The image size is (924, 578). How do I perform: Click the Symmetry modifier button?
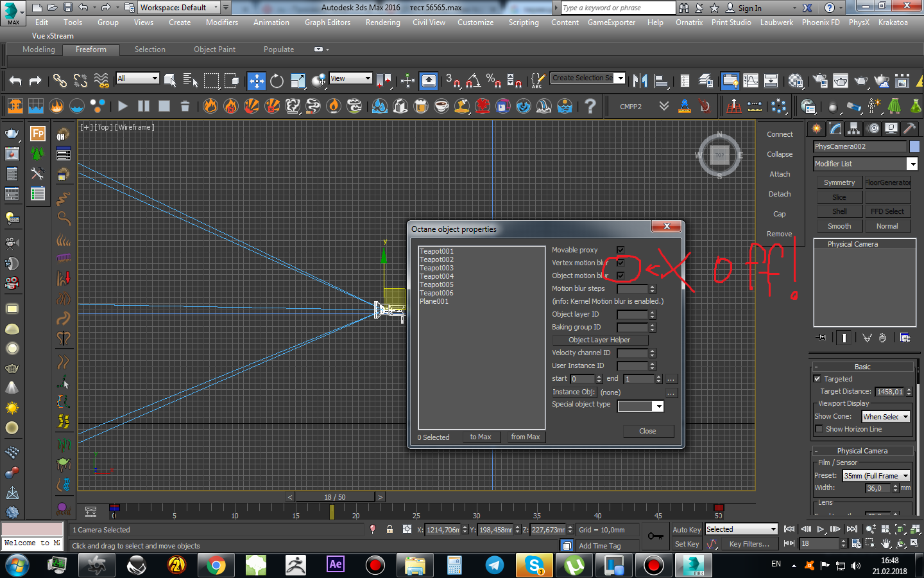(839, 182)
